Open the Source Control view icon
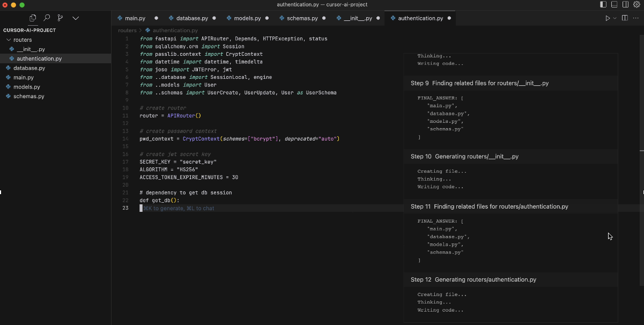The image size is (644, 325). click(61, 18)
